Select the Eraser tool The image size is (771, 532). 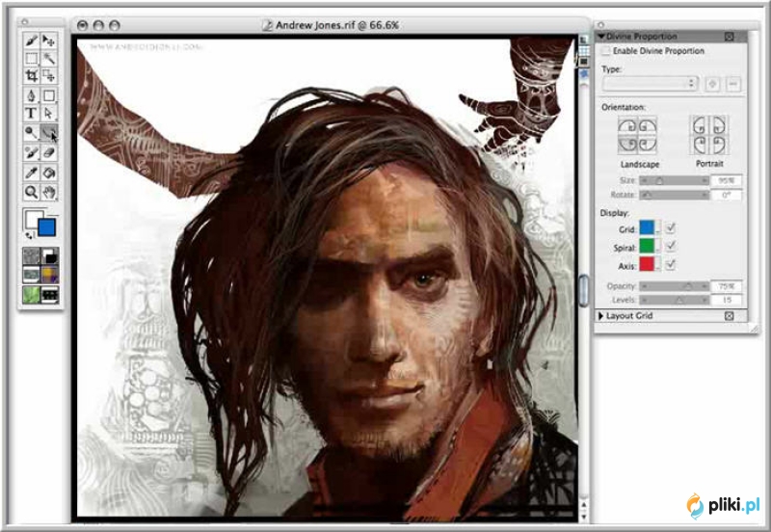(x=49, y=153)
